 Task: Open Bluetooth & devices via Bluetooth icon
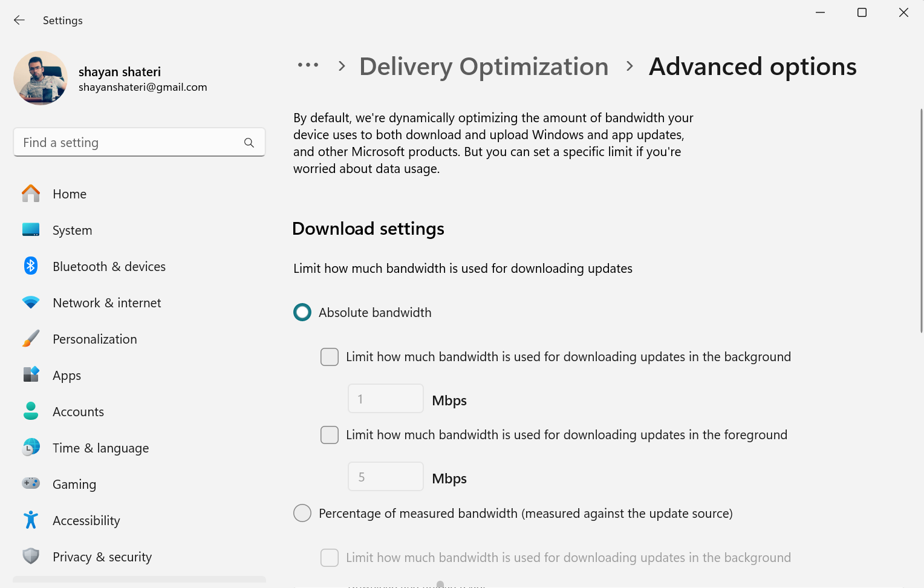pyautogui.click(x=31, y=266)
